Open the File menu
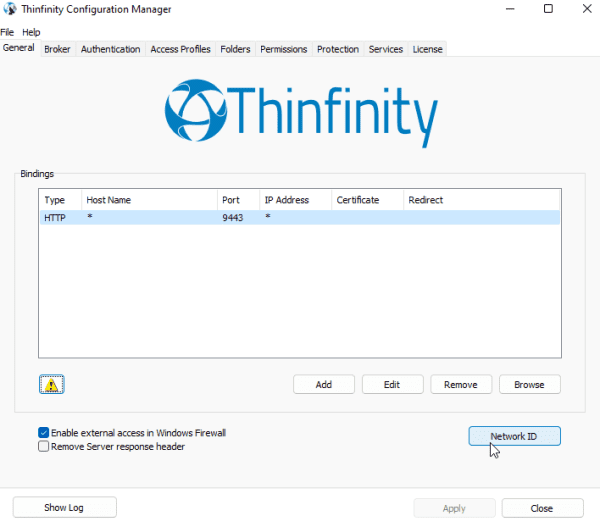Image resolution: width=600 pixels, height=527 pixels. coord(7,32)
